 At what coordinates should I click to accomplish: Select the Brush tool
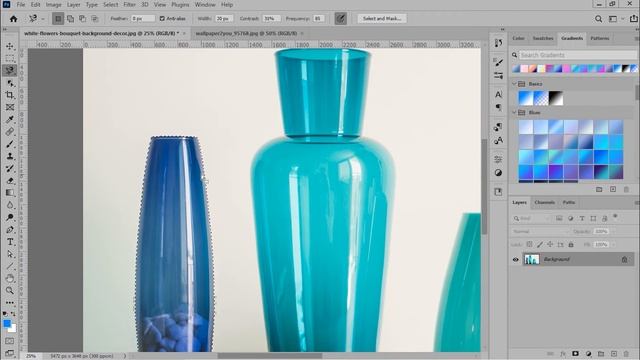pyautogui.click(x=10, y=144)
